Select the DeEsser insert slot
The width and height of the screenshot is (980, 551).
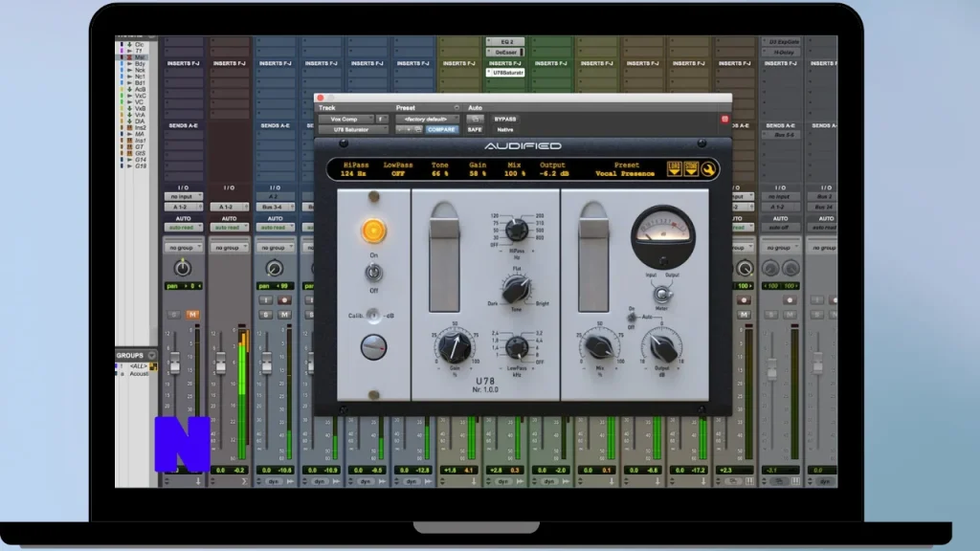click(505, 53)
